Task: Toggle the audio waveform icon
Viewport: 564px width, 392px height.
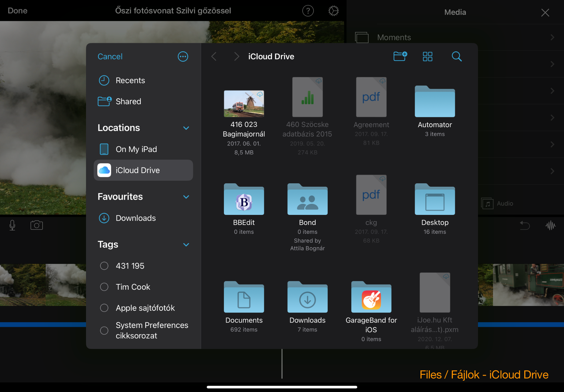Action: (550, 225)
